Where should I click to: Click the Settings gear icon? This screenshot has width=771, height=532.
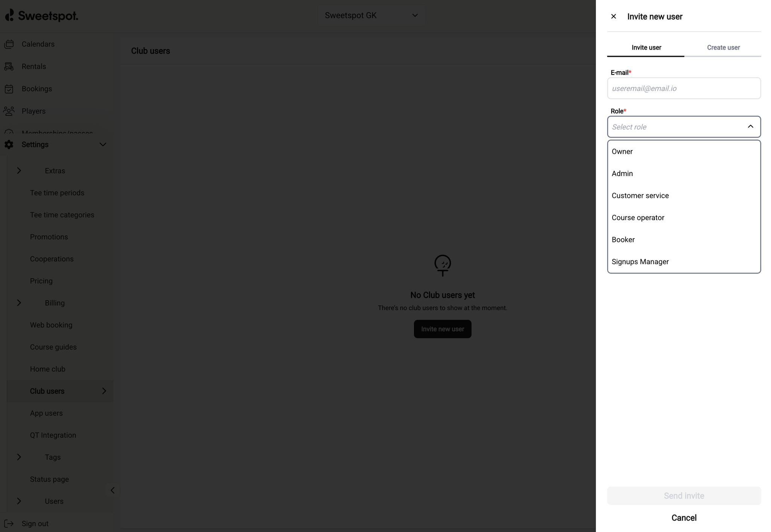[9, 144]
